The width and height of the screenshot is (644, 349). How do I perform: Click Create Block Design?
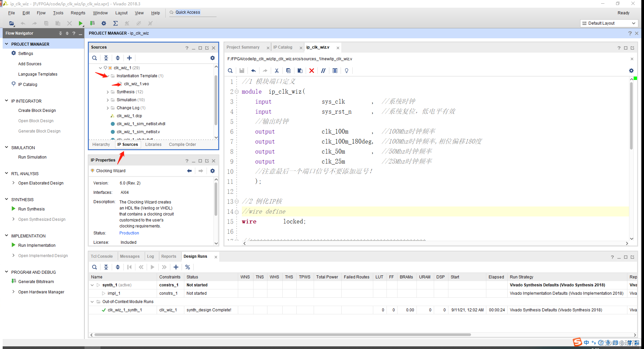coord(37,111)
